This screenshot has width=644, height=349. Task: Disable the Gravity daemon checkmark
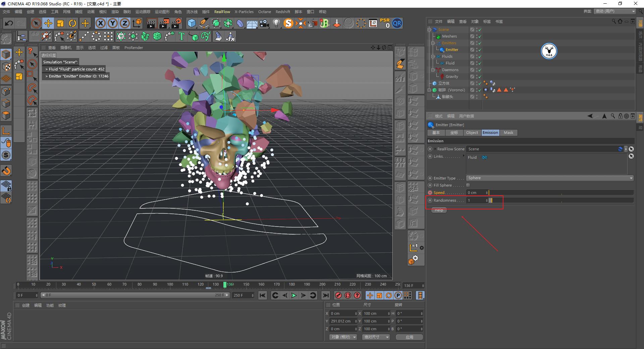click(480, 77)
